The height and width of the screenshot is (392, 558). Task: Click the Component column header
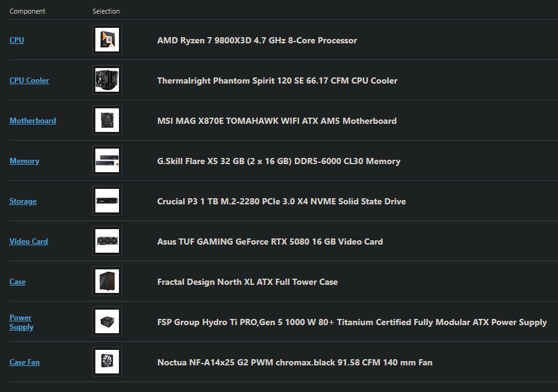[27, 11]
